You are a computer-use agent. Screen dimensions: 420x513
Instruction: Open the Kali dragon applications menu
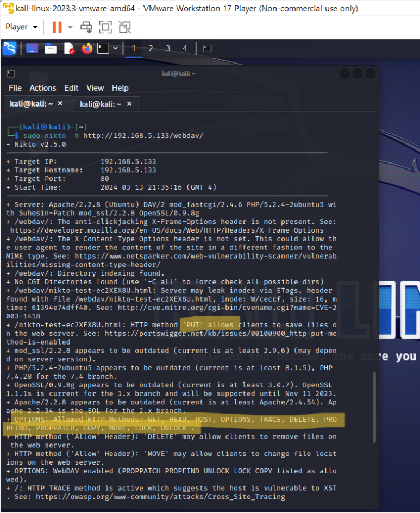click(9, 48)
